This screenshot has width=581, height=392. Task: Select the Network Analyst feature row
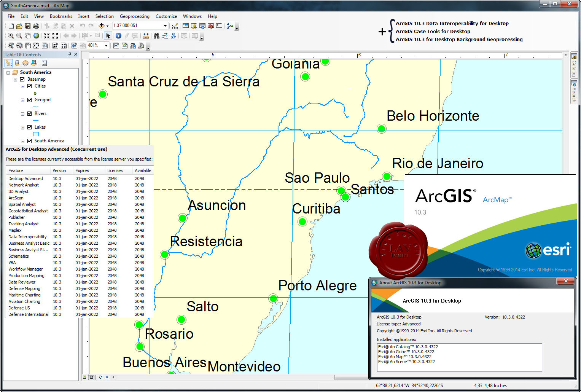(79, 185)
